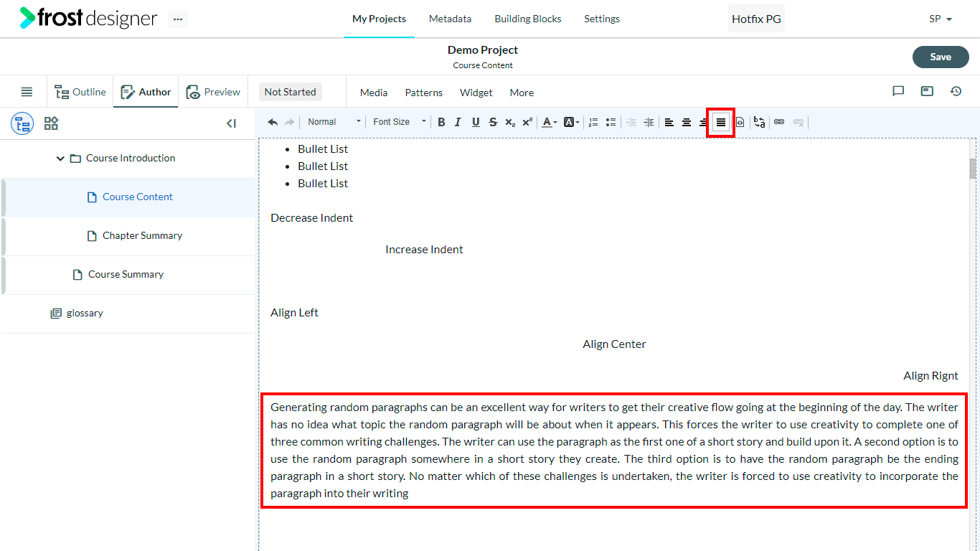The width and height of the screenshot is (980, 551).
Task: Open the background color picker
Action: (x=571, y=122)
